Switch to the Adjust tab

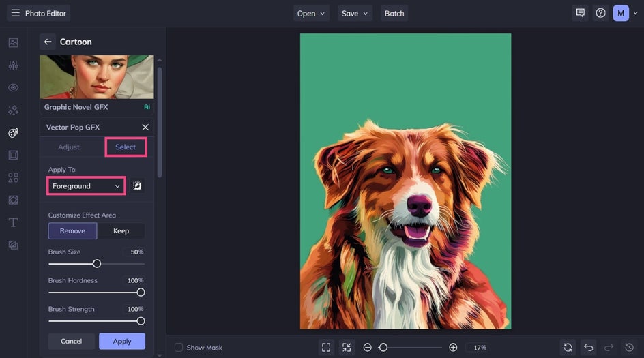[69, 147]
